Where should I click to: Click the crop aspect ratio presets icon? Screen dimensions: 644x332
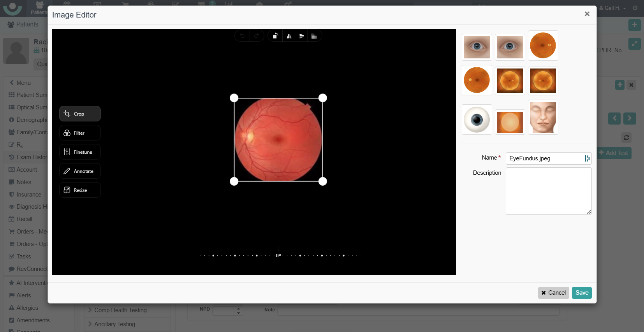pos(314,36)
